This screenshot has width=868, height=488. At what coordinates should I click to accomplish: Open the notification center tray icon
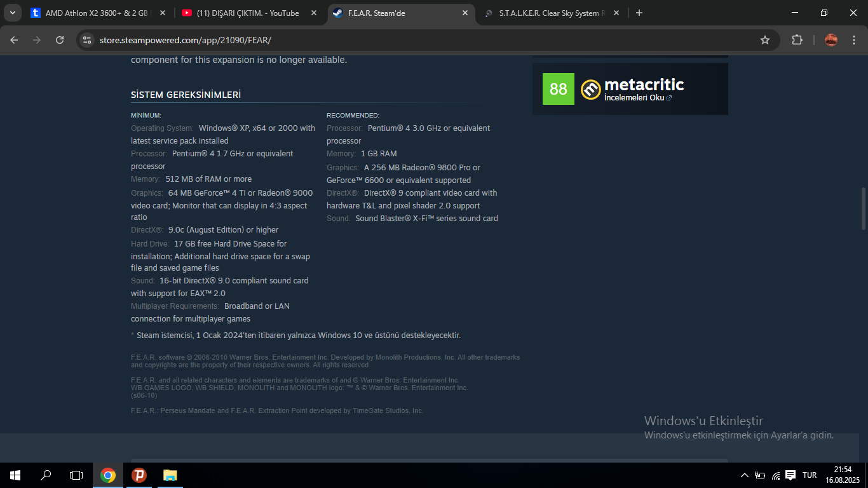click(x=790, y=475)
